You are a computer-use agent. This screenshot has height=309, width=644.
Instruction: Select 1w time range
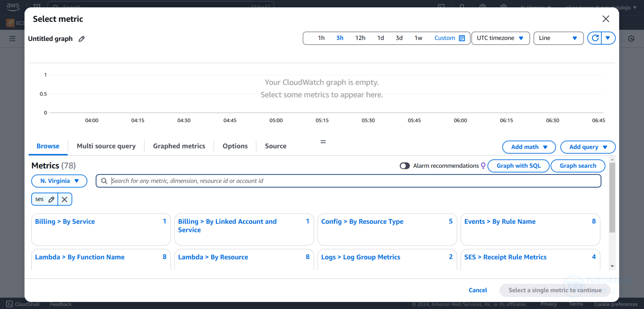coord(418,38)
